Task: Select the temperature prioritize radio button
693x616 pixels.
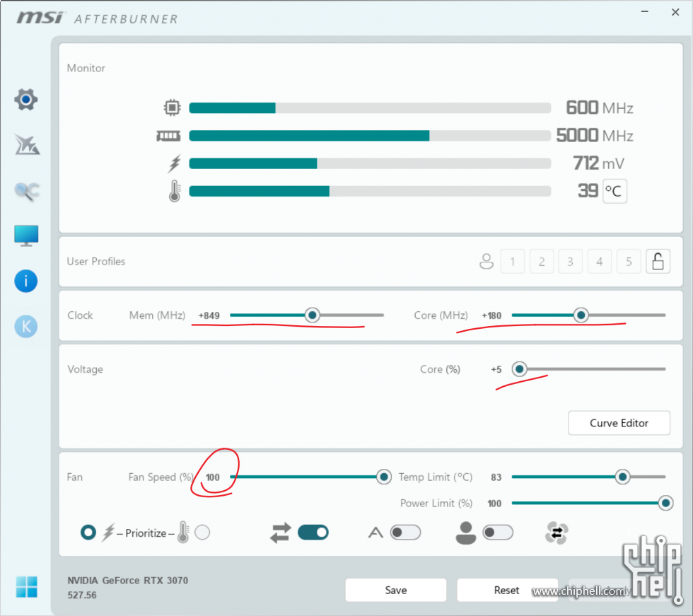Action: [x=202, y=532]
